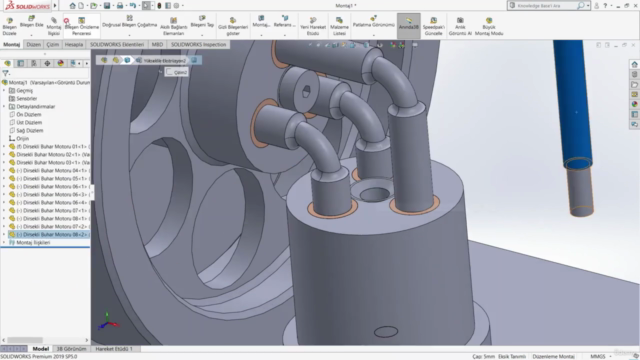The height and width of the screenshot is (360, 640).
Task: Open SOLIDWORKS Eklentileri tab
Action: (117, 44)
